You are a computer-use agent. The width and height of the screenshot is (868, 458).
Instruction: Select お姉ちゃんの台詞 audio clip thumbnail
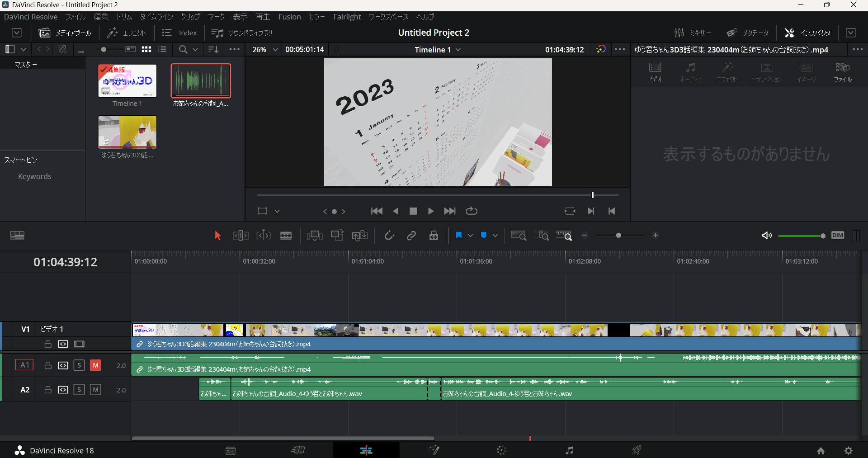point(201,81)
